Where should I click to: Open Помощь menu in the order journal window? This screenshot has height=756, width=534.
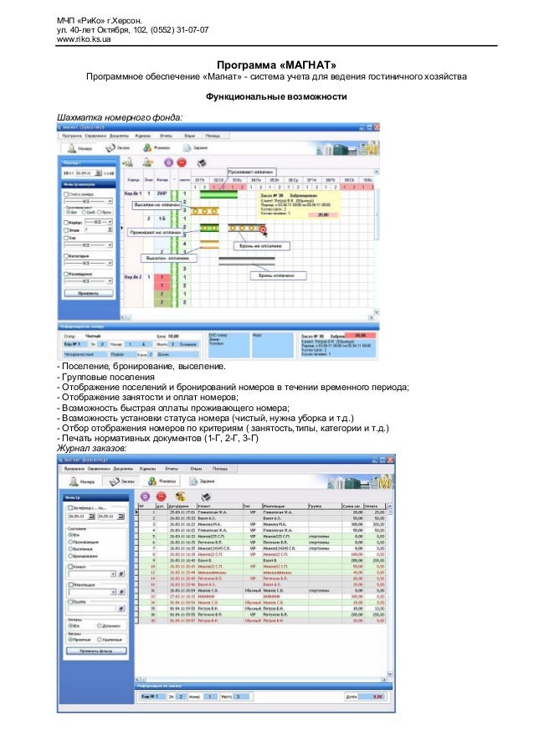click(220, 469)
